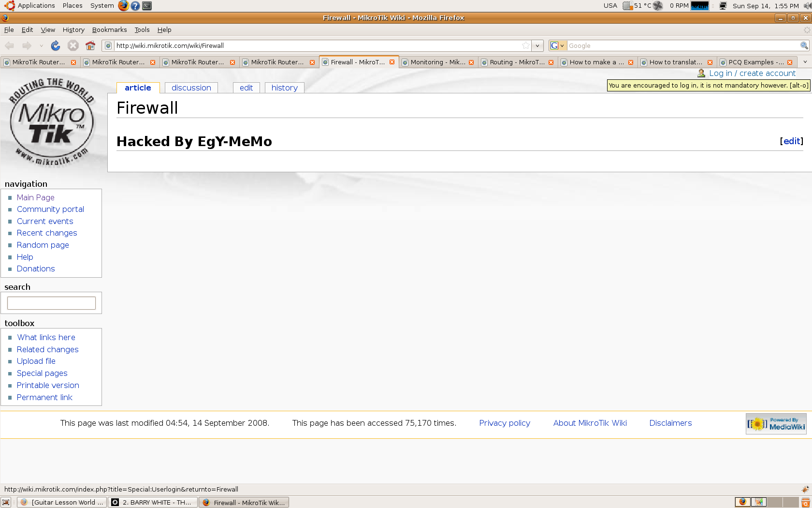Open the Privacy policy link

[505, 423]
